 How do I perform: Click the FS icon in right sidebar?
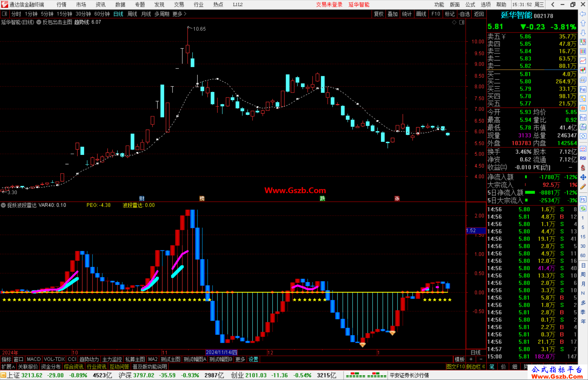pyautogui.click(x=583, y=199)
